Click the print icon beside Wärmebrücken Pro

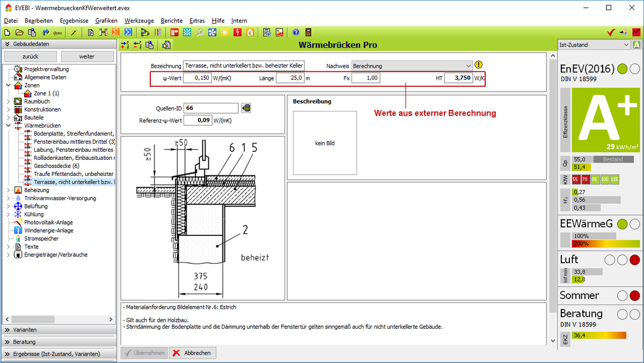click(166, 45)
